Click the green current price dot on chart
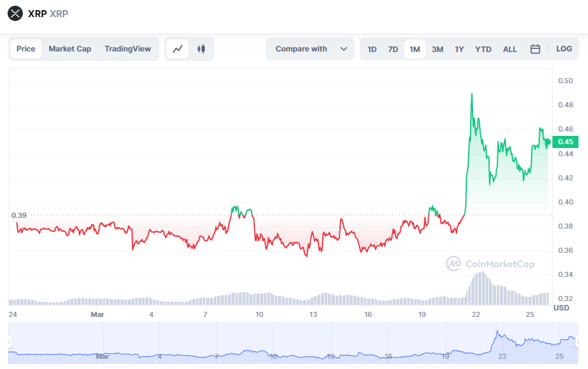The height and width of the screenshot is (369, 588). pyautogui.click(x=548, y=142)
